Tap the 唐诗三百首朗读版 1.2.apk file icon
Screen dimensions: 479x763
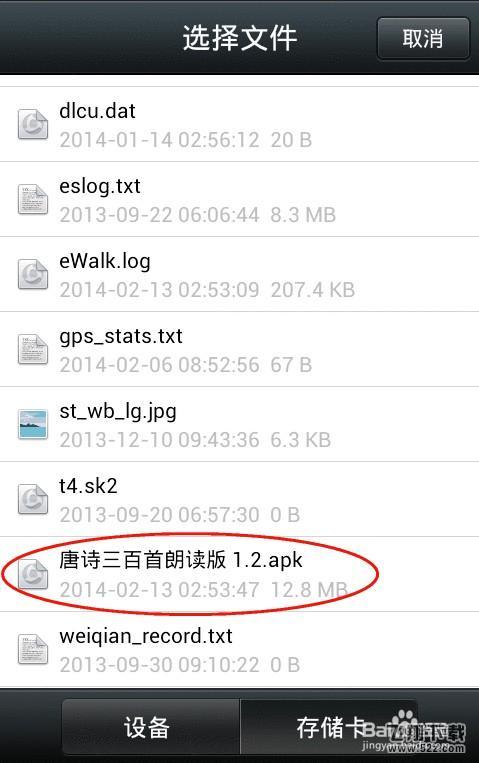pyautogui.click(x=33, y=574)
